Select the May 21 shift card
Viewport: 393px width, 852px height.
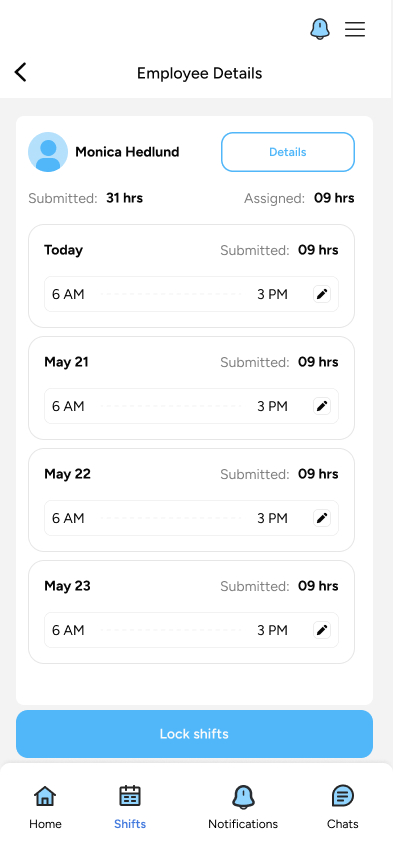[x=191, y=388]
